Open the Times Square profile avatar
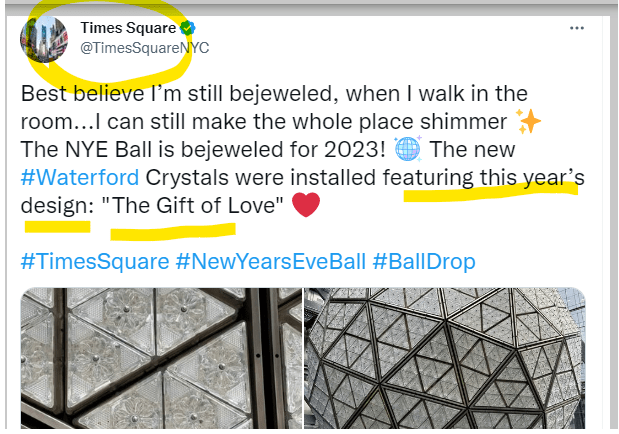The width and height of the screenshot is (619, 434). pyautogui.click(x=44, y=37)
